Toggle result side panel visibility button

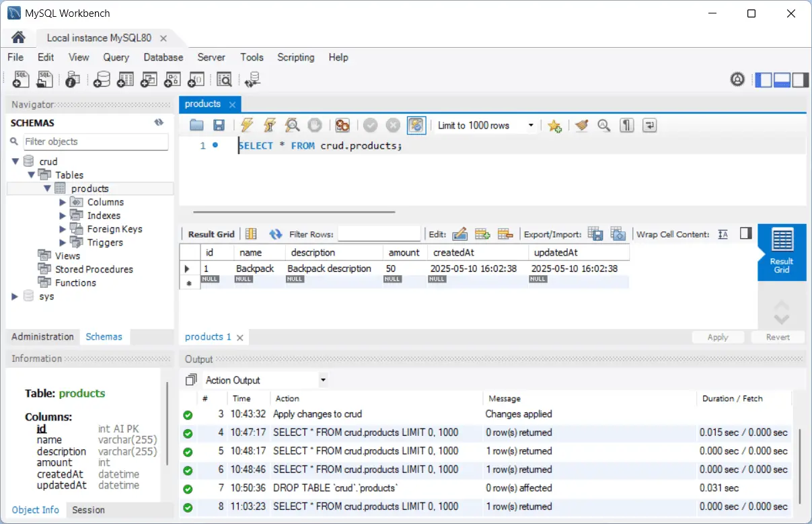pyautogui.click(x=745, y=233)
